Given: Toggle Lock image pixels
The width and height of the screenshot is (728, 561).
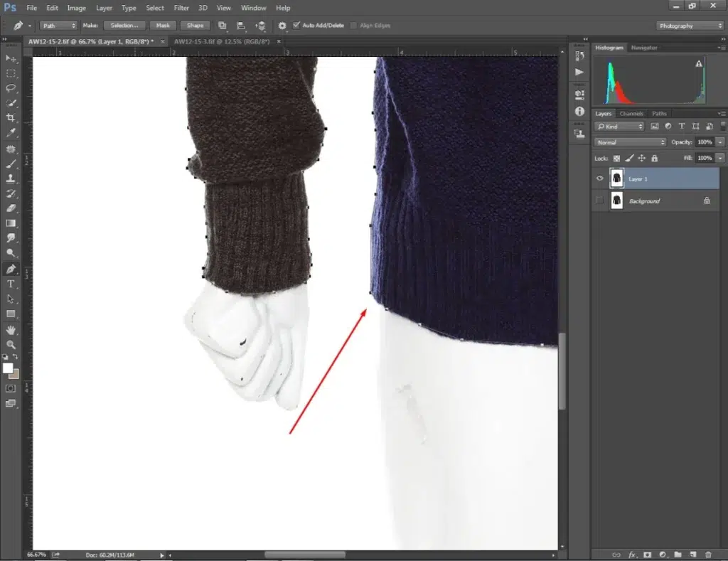Looking at the screenshot, I should click(x=629, y=159).
